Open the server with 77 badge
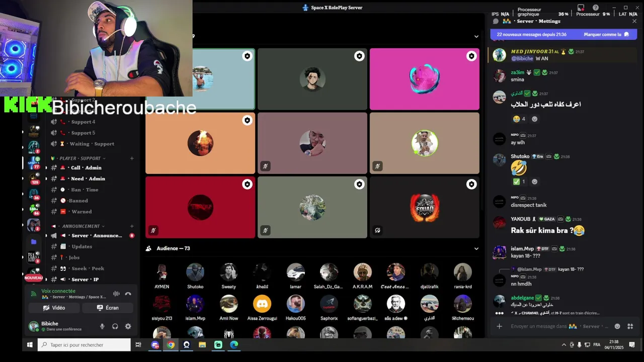644x362 pixels. coord(34,162)
